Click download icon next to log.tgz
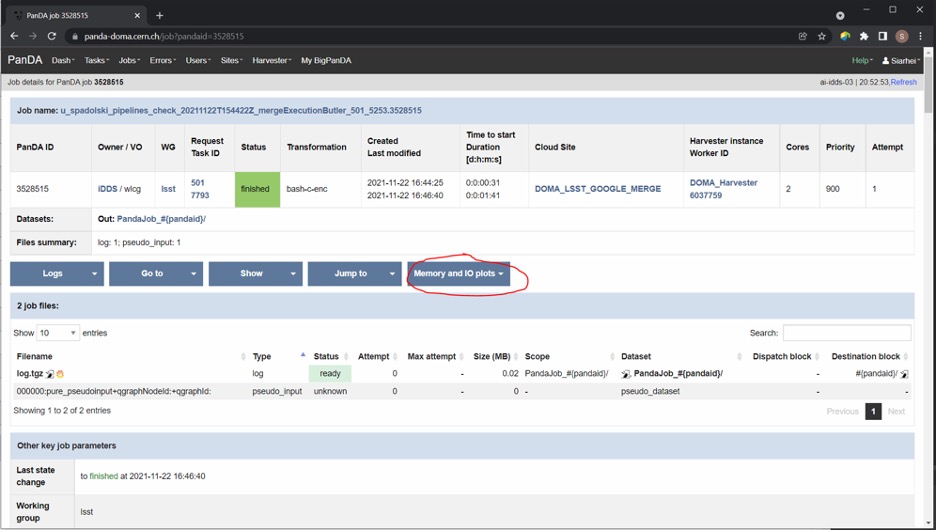The width and height of the screenshot is (936, 530). pyautogui.click(x=50, y=374)
